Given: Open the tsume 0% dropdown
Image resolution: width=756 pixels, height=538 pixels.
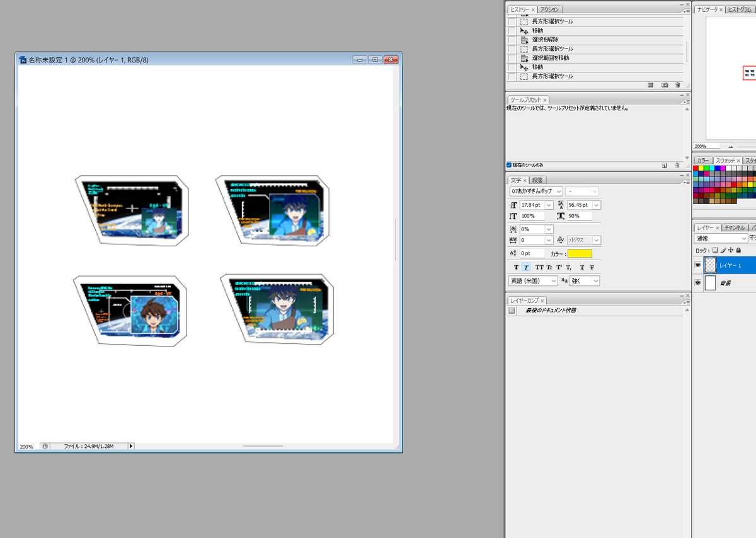Looking at the screenshot, I should pyautogui.click(x=549, y=229).
